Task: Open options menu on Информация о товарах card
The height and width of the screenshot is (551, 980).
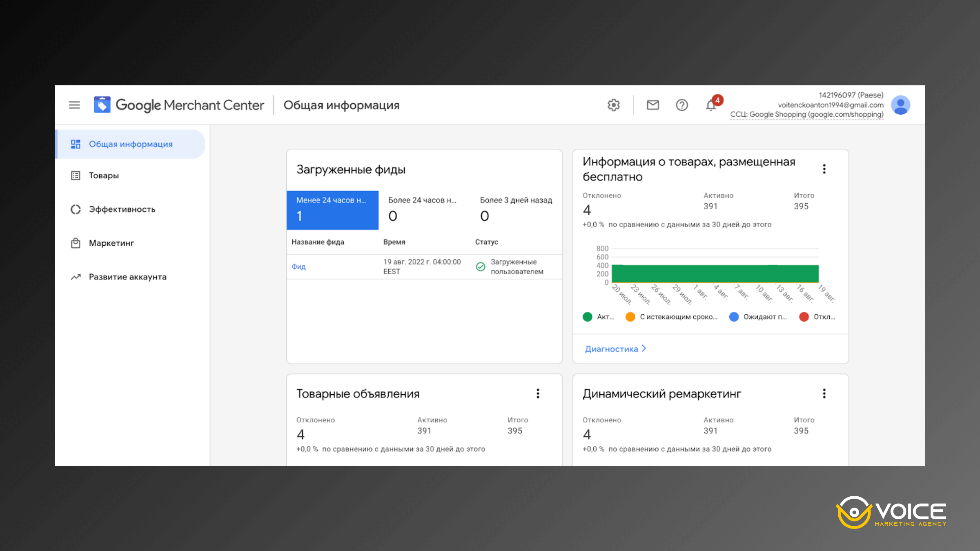Action: 824,169
